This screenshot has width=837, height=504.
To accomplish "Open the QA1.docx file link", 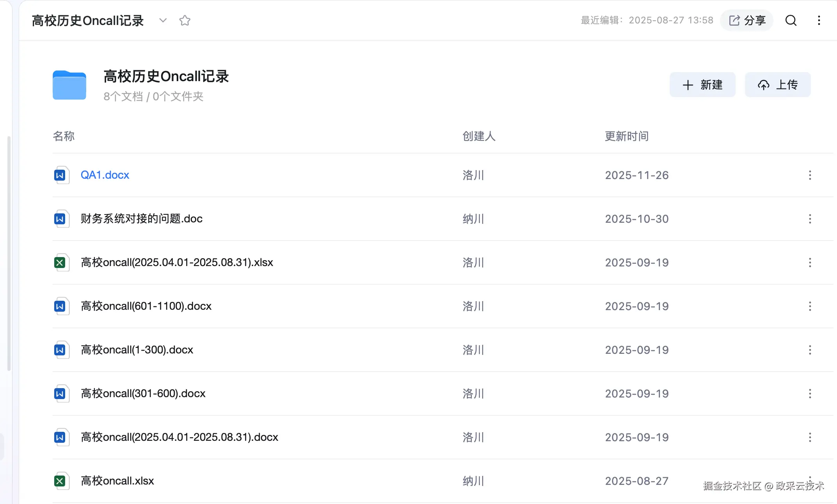I will 105,175.
